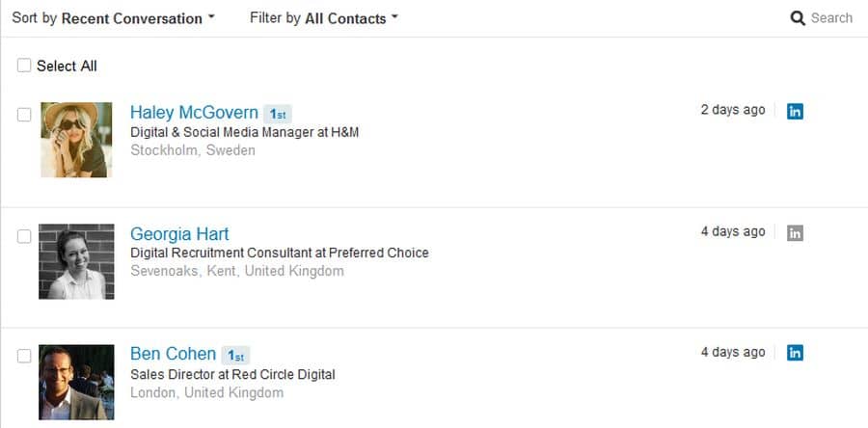Click Ben Cohen's 1st degree badge
The image size is (868, 428).
tap(236, 356)
